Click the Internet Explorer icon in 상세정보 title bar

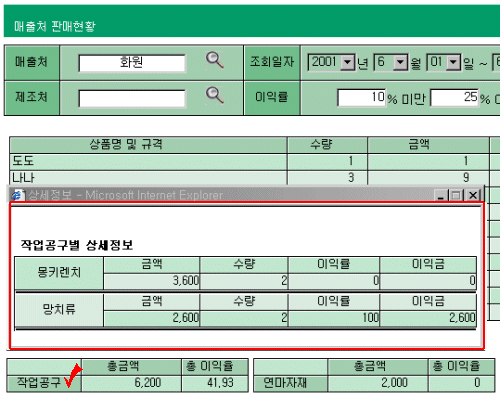tap(18, 195)
